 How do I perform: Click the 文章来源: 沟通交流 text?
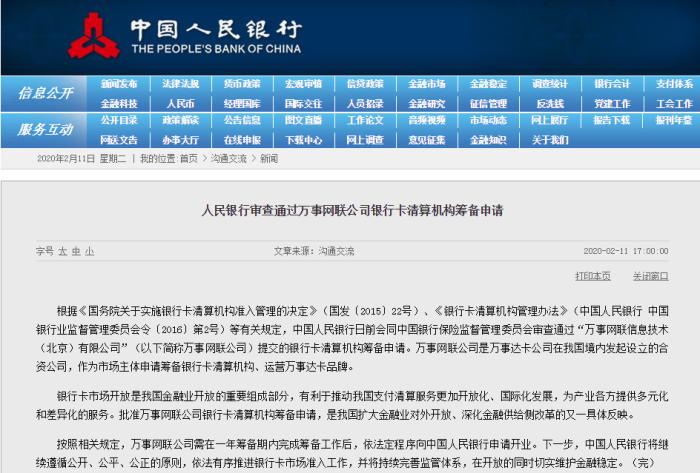coord(314,251)
